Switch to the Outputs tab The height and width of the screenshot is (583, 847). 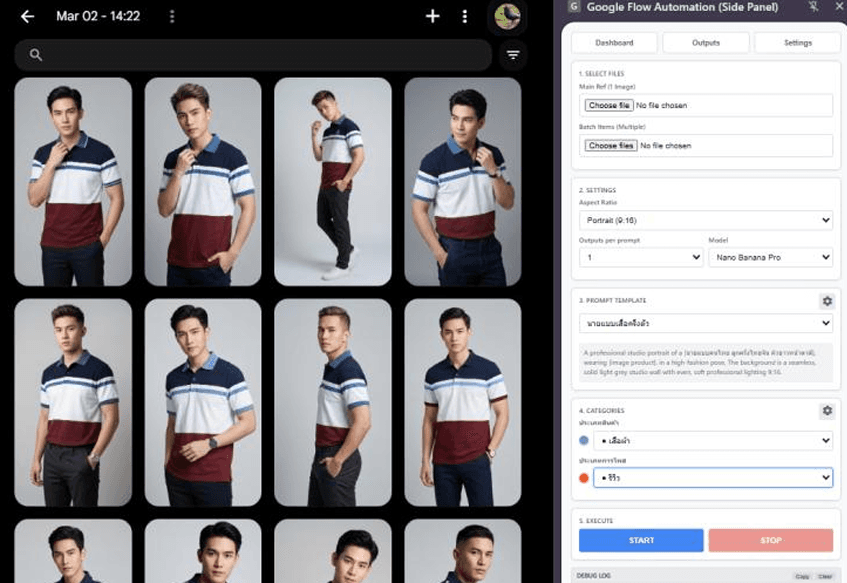(x=706, y=43)
